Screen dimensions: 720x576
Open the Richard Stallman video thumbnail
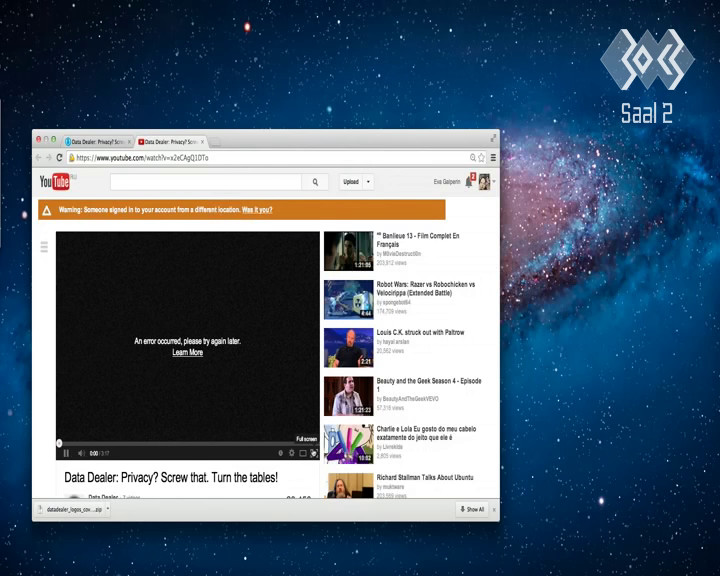click(x=349, y=486)
